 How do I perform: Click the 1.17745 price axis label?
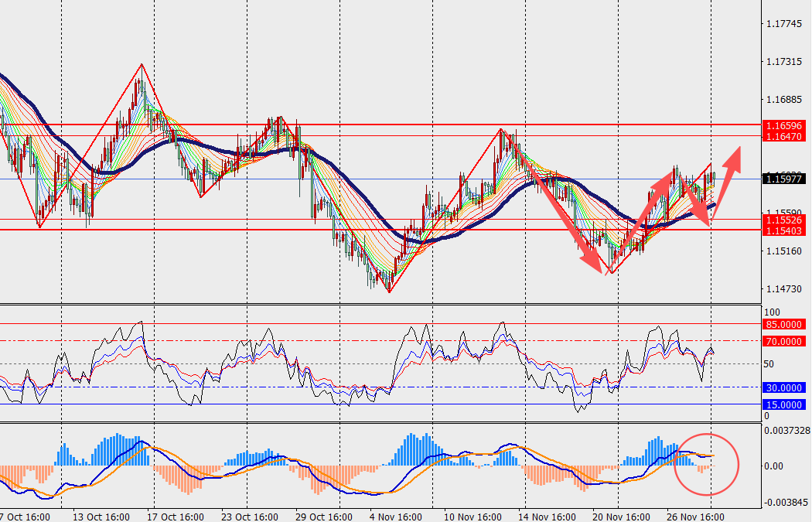click(783, 25)
